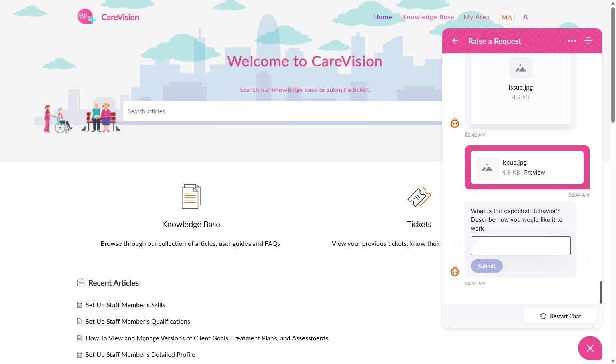Click the '02:42 AM' message timestamp

pos(475,135)
